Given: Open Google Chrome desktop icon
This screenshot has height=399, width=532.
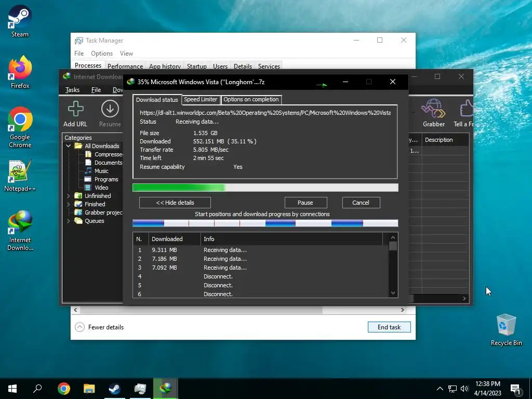Looking at the screenshot, I should point(20,128).
